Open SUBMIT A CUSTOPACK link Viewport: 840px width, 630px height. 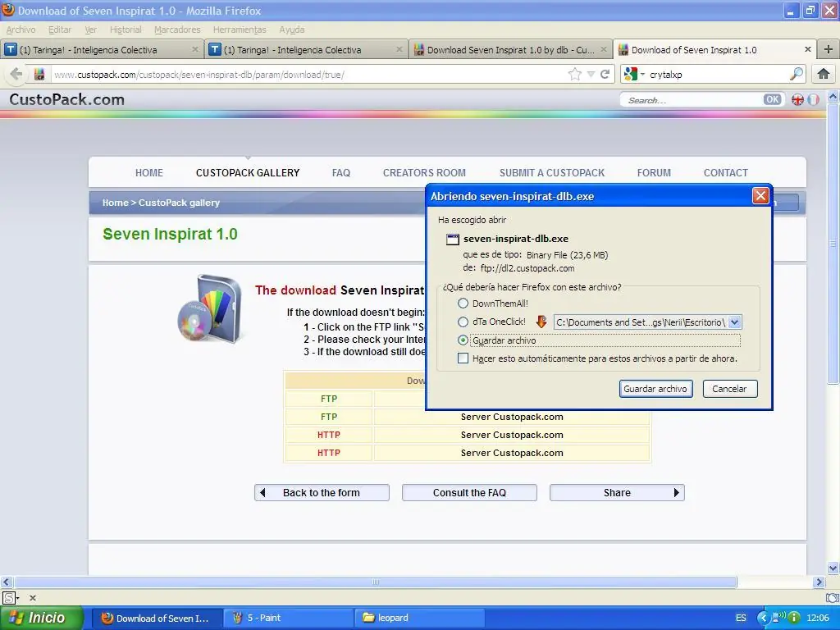pos(552,172)
